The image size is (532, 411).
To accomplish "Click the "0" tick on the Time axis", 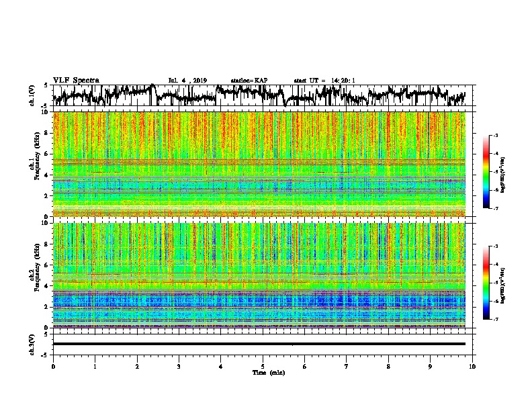I will (53, 367).
